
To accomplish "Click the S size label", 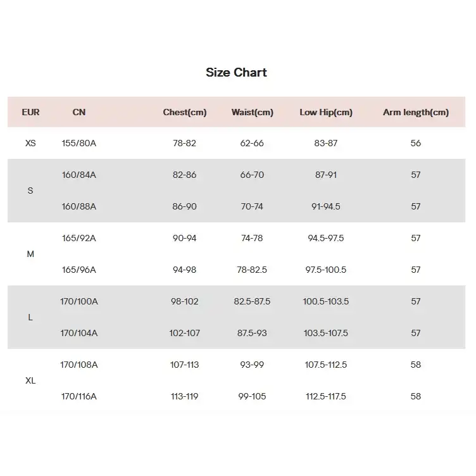I will click(30, 191).
